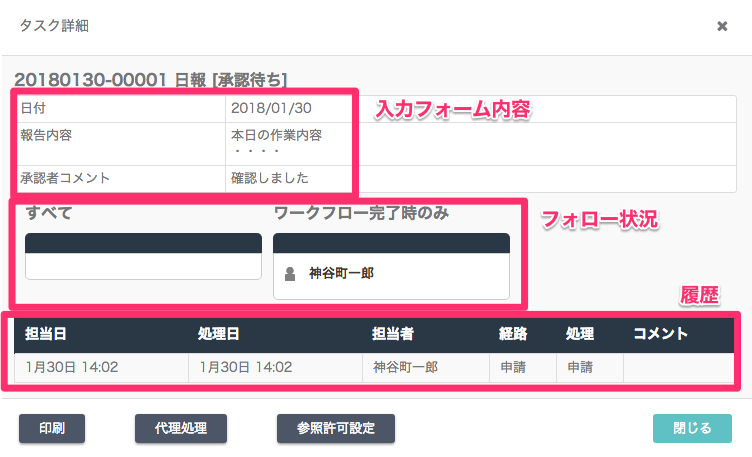Select 神谷町一郎 in follower list

(x=341, y=273)
